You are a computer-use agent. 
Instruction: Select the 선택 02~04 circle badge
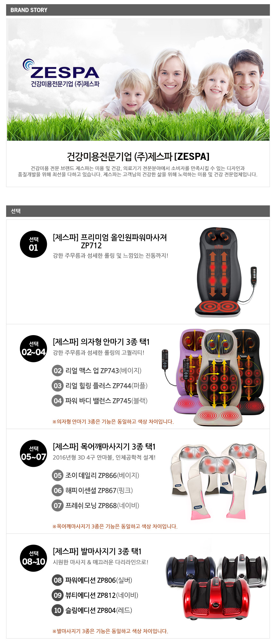pos(33,349)
